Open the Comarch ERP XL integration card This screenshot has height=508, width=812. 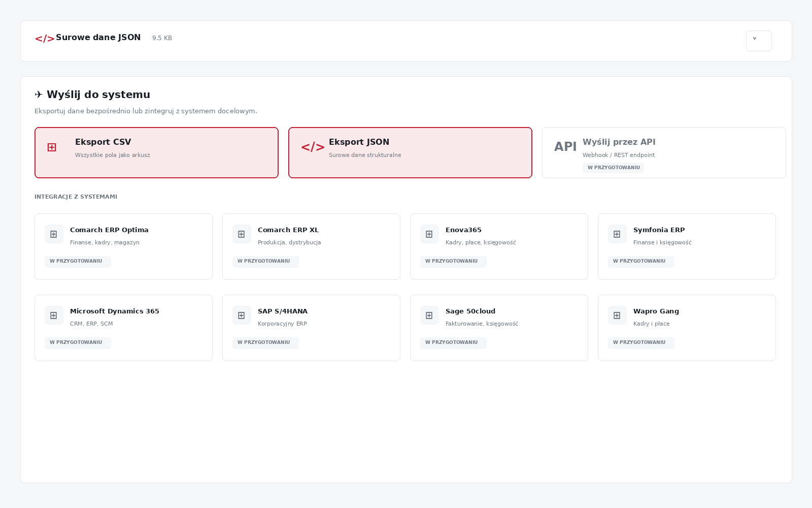pyautogui.click(x=311, y=246)
